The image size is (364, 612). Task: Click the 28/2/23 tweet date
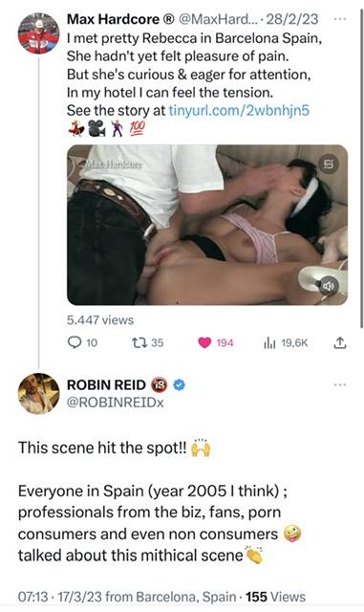[x=291, y=19]
